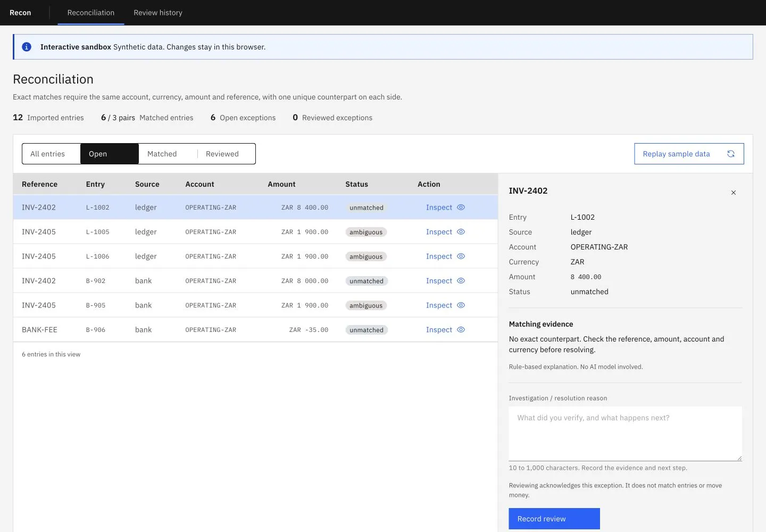
Task: Inspect entry L-1002
Action: (x=445, y=207)
